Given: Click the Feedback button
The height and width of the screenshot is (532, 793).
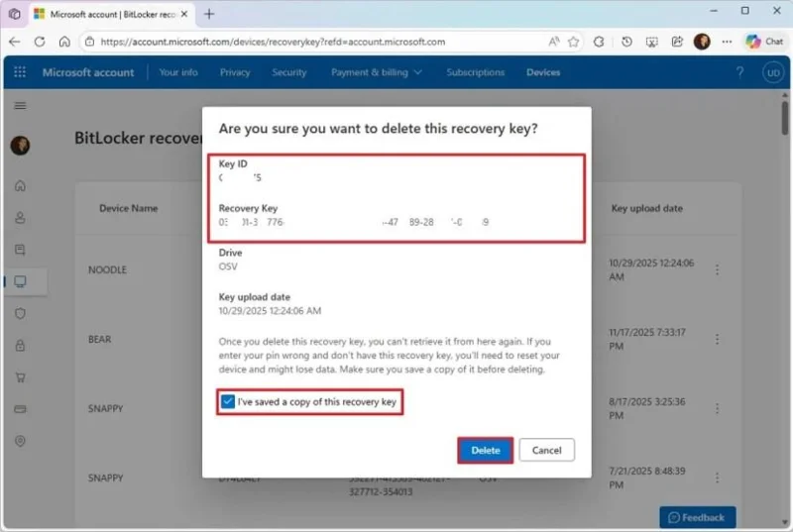Looking at the screenshot, I should click(698, 517).
